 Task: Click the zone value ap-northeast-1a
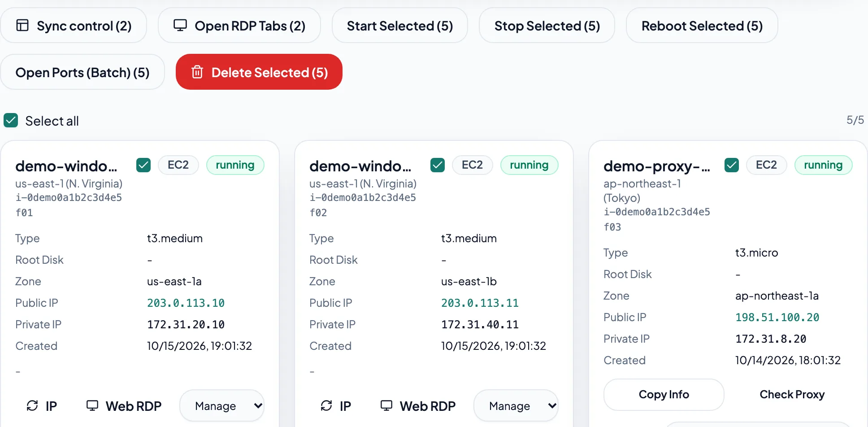coord(777,296)
